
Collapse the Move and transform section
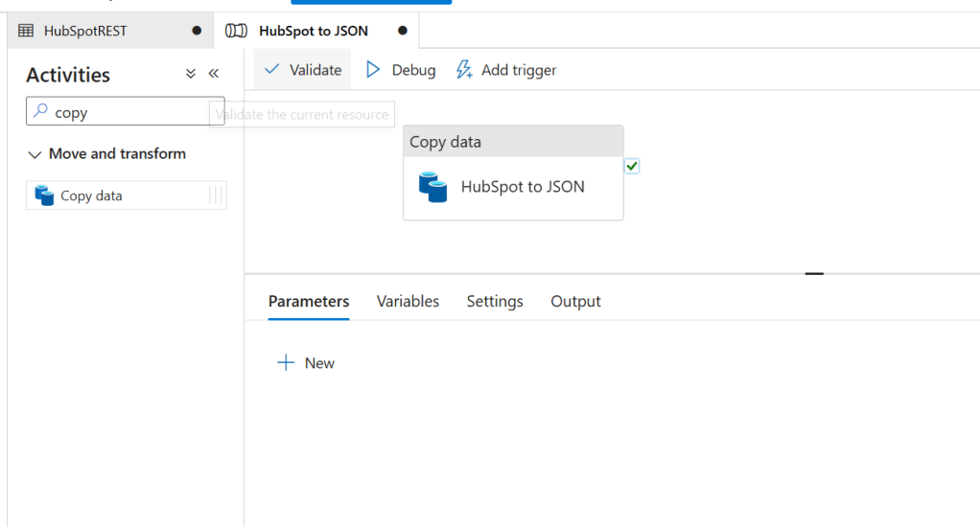[x=35, y=154]
